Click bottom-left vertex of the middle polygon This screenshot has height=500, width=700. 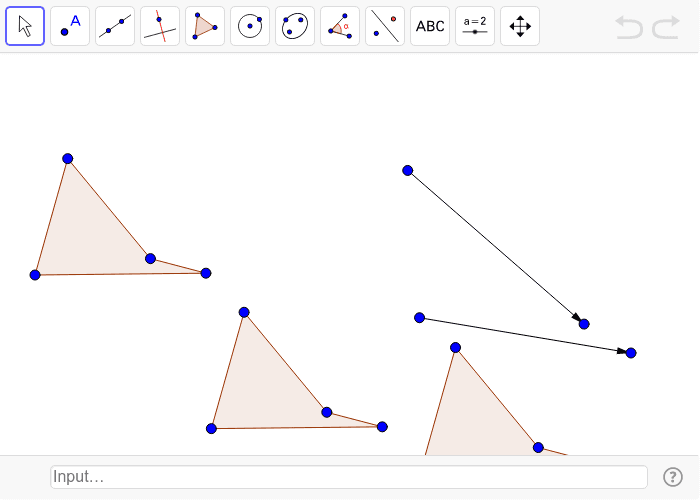211,429
